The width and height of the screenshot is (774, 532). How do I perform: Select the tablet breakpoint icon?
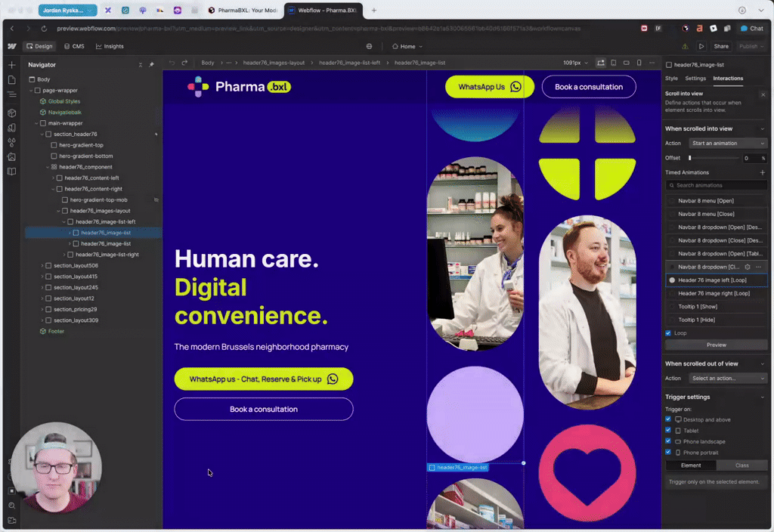tap(613, 63)
